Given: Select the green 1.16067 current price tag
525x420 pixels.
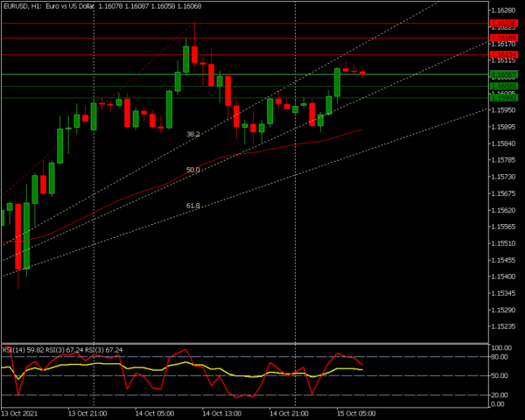Looking at the screenshot, I should click(x=504, y=74).
